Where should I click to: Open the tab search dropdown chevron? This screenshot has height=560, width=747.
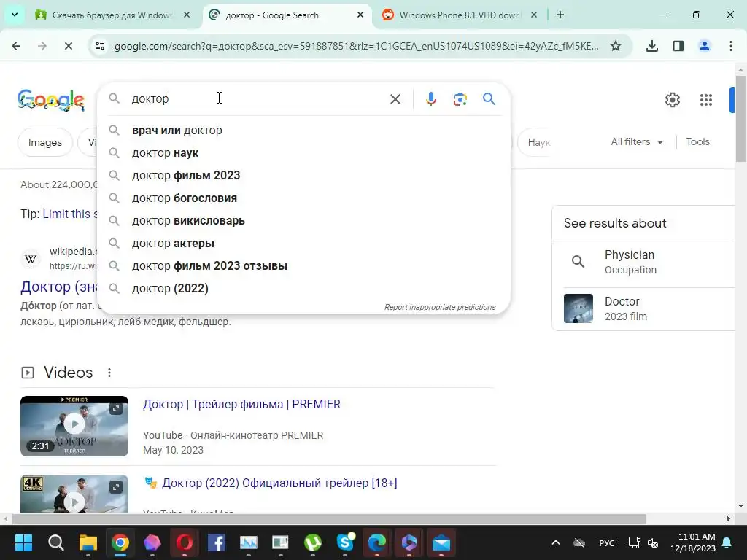pyautogui.click(x=15, y=15)
